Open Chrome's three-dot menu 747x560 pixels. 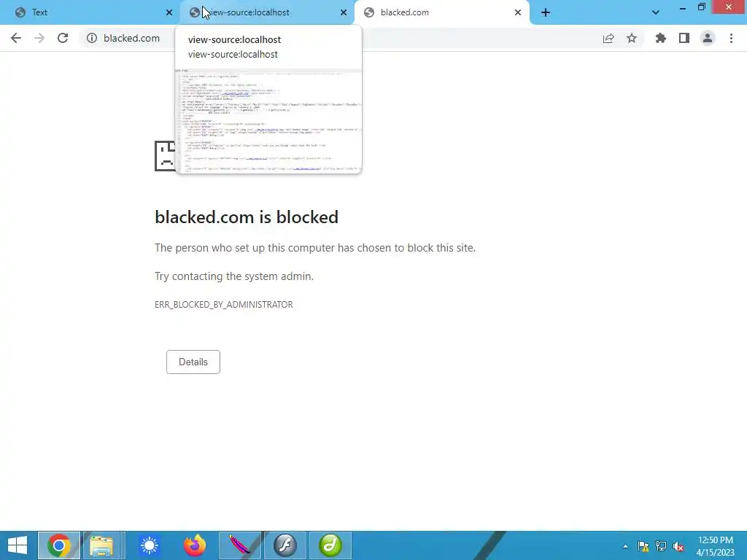731,38
